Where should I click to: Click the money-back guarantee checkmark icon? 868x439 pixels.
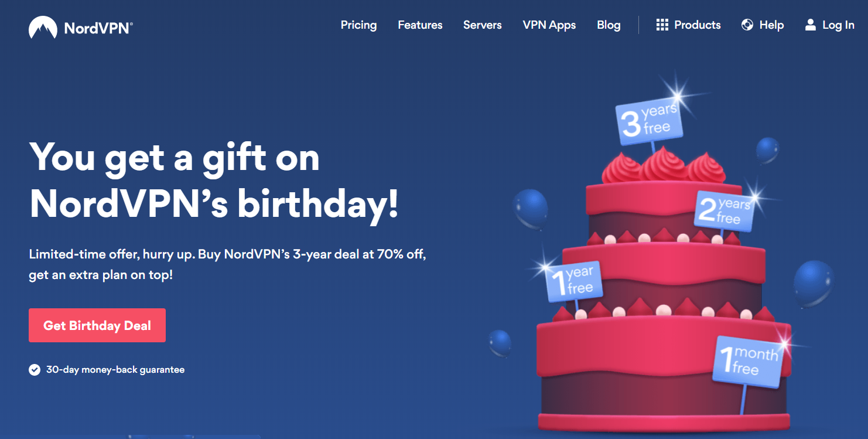click(x=35, y=370)
